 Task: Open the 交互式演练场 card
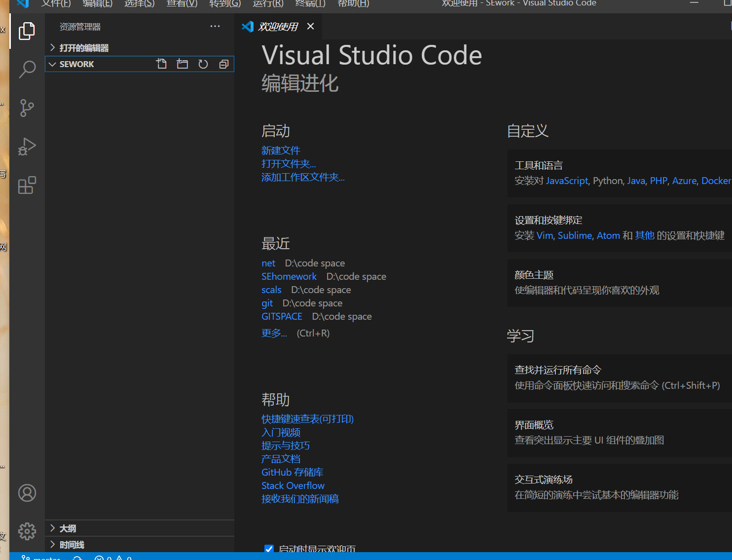point(620,487)
